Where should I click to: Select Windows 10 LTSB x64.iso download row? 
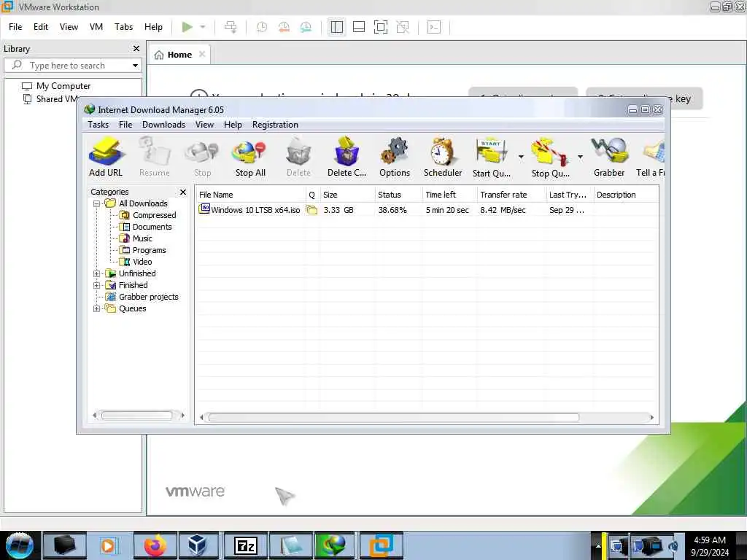point(427,210)
